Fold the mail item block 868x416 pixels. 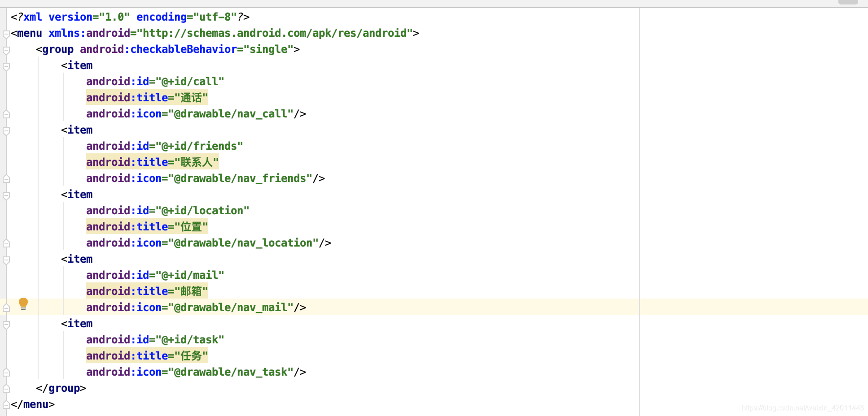tap(6, 260)
